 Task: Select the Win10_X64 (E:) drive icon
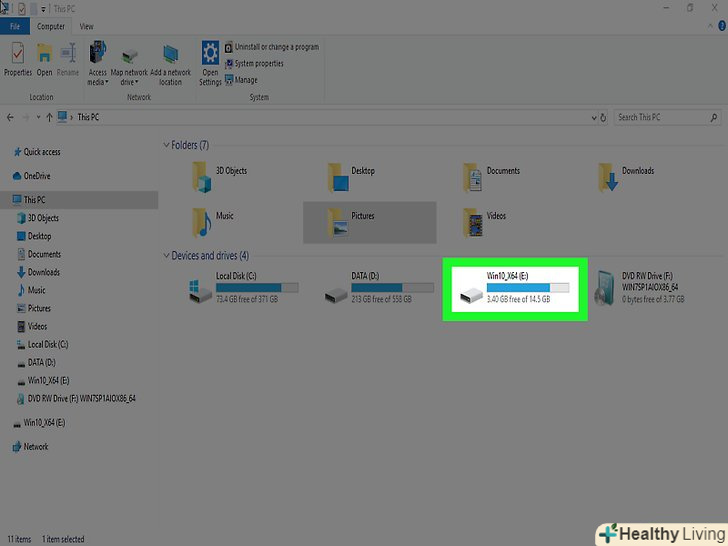click(x=471, y=295)
